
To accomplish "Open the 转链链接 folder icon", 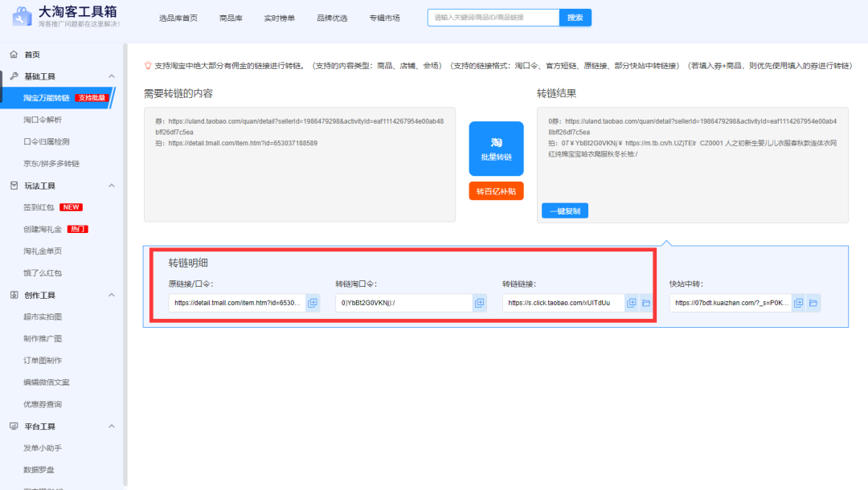I will point(645,303).
